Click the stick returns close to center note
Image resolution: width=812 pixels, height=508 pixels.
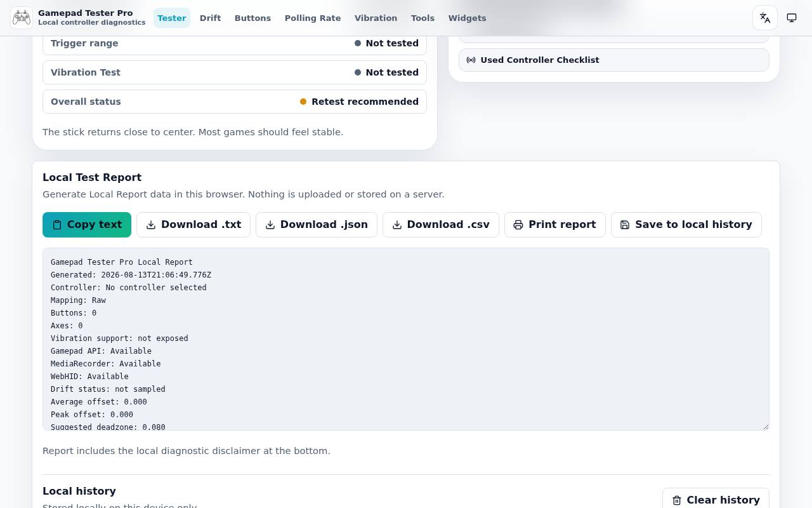coord(193,132)
